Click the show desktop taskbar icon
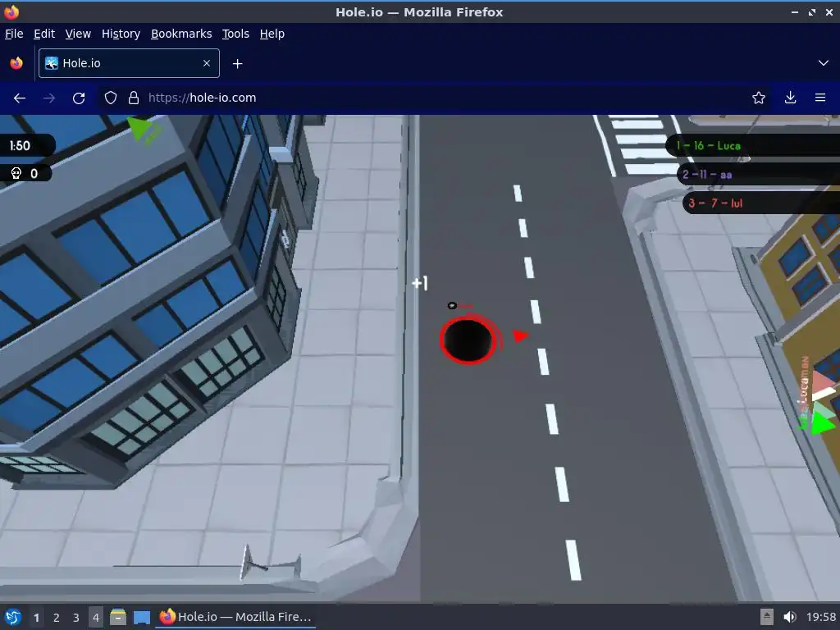Screen dimensions: 840x630 point(142,617)
